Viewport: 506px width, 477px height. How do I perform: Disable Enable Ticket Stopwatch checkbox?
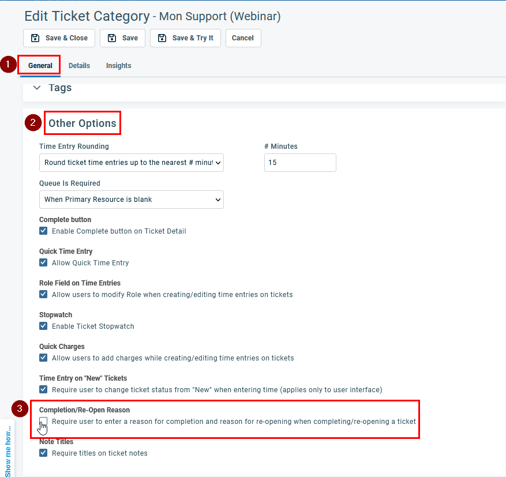43,326
